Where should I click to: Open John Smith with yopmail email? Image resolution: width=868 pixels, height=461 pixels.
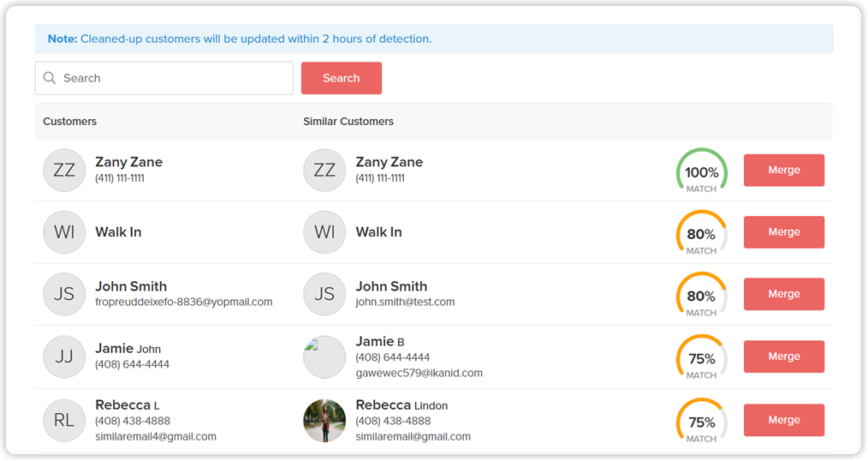tap(131, 286)
